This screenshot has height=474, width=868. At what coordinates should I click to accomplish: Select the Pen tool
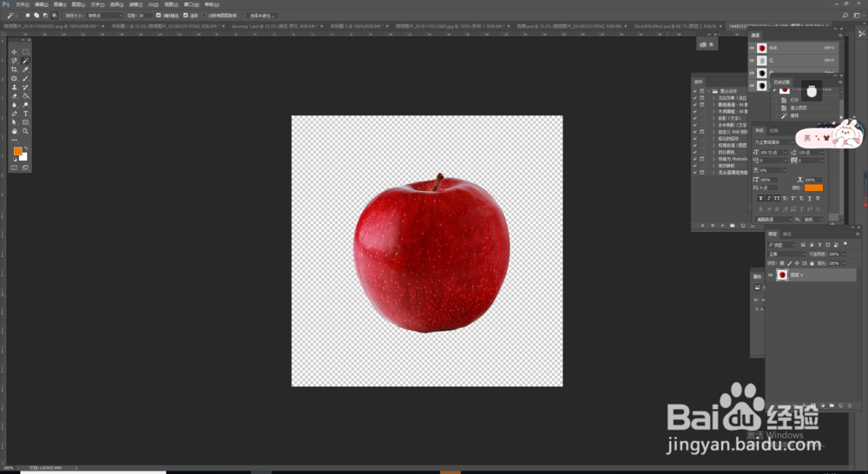15,114
